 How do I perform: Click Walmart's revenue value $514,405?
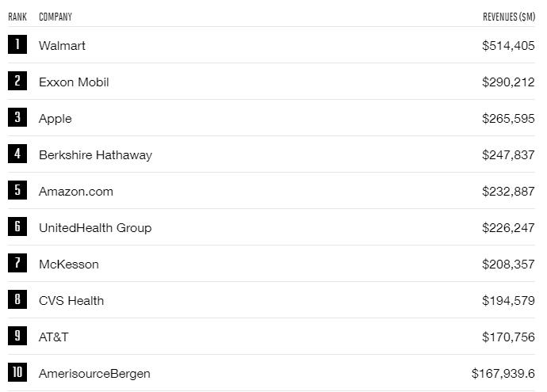508,46
